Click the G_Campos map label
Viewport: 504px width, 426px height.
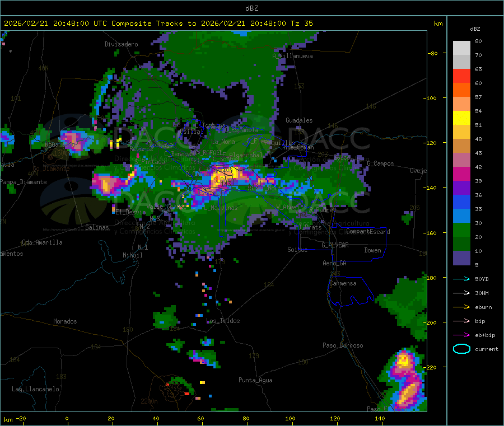pyautogui.click(x=380, y=163)
